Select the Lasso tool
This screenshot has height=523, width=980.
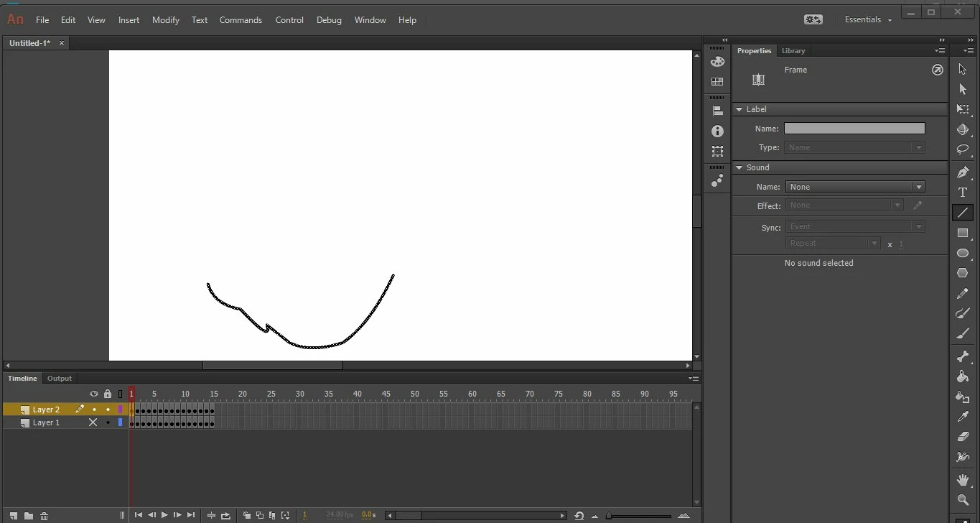(x=963, y=149)
